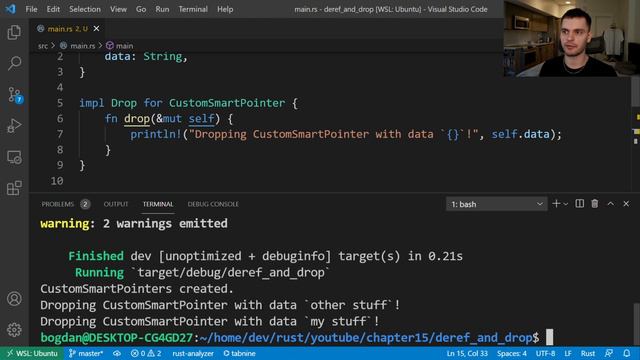This screenshot has width=640, height=360.
Task: Click the main.rs breadcrumb segment
Action: pos(78,46)
